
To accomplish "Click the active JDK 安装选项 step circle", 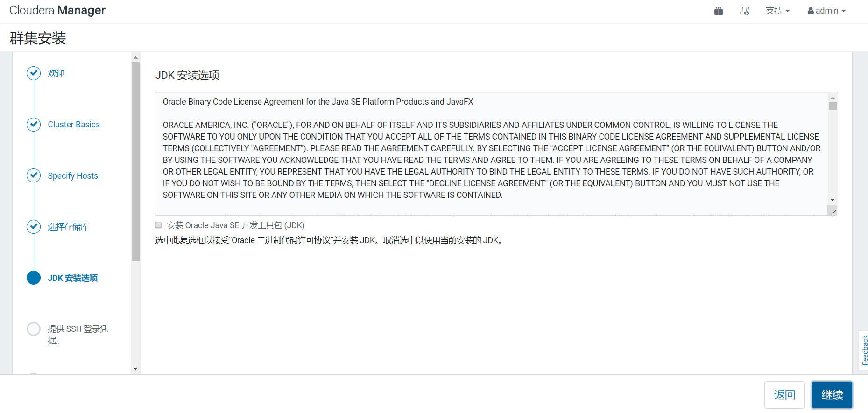I will coord(34,278).
